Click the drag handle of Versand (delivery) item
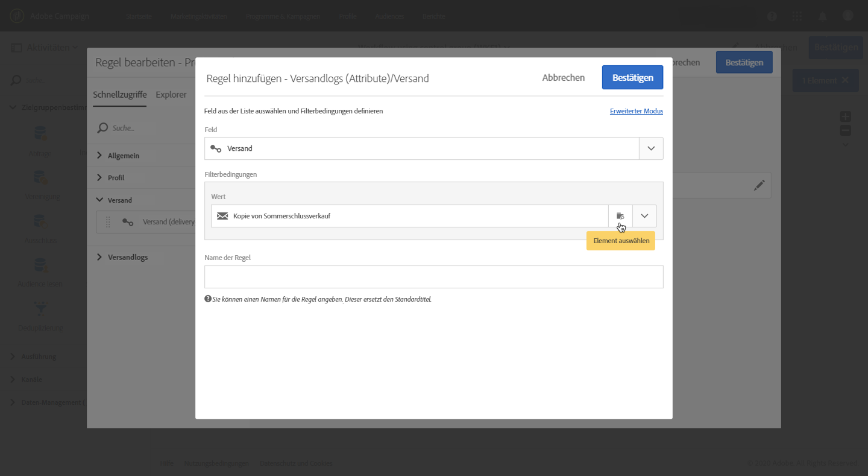 click(108, 222)
